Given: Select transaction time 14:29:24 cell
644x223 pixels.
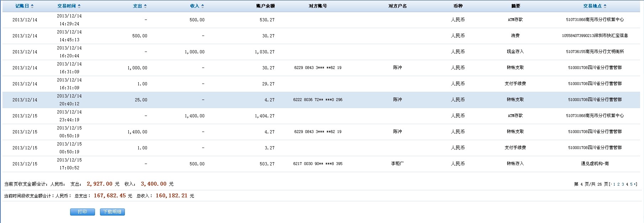Looking at the screenshot, I should pyautogui.click(x=69, y=24).
